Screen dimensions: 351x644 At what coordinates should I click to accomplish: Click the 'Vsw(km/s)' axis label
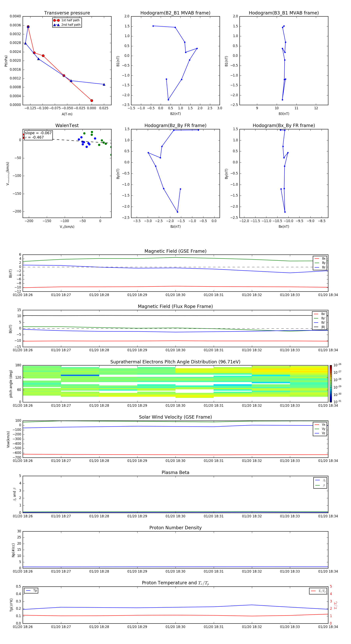8,439
